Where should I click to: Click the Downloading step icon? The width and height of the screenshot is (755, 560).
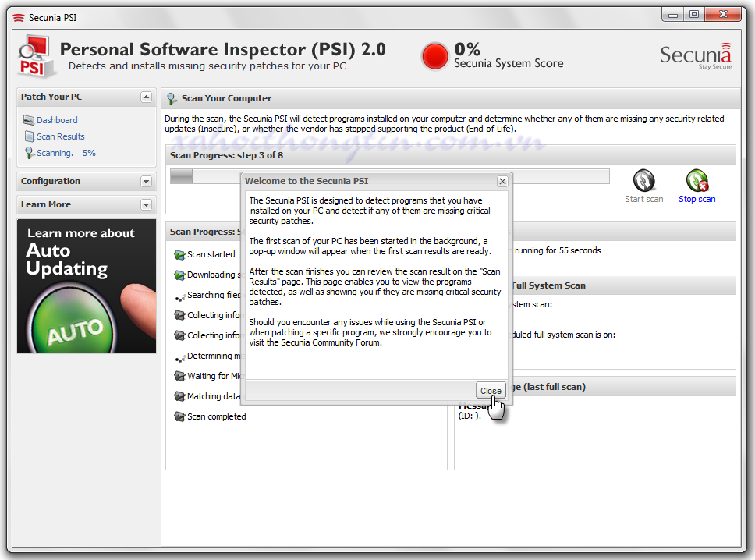(x=179, y=275)
